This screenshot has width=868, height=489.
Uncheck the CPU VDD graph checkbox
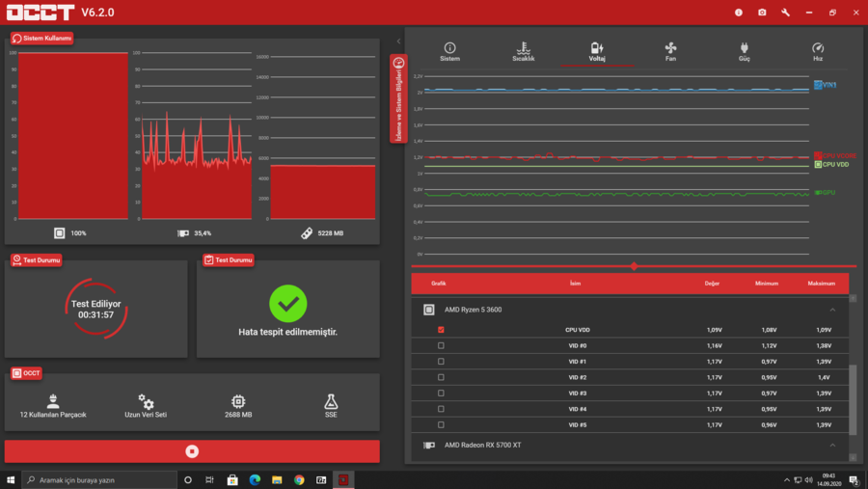[441, 330]
